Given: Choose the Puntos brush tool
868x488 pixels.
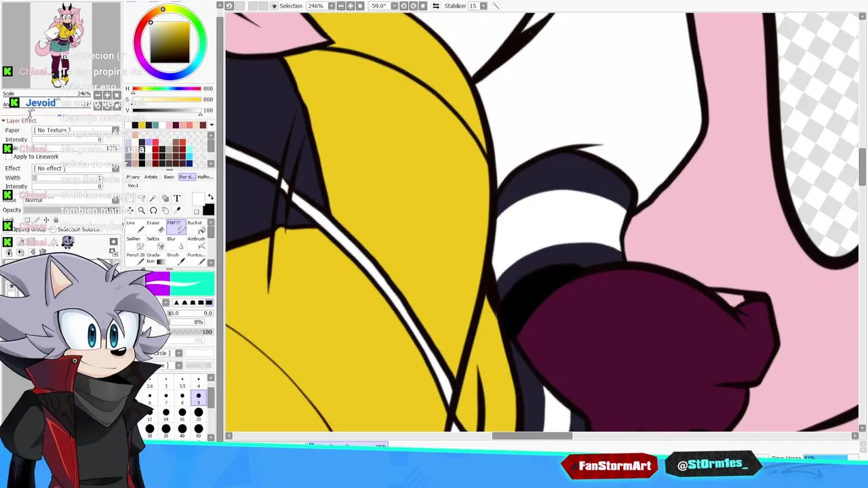Looking at the screenshot, I should (197, 259).
